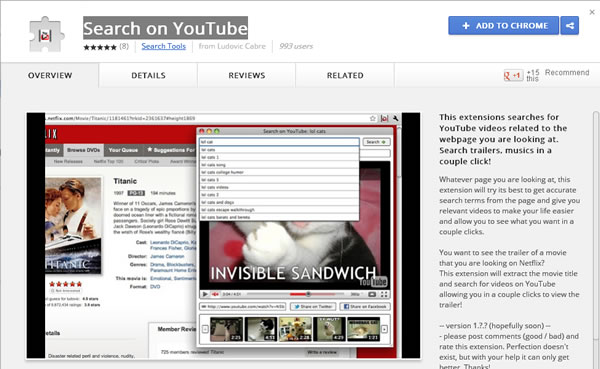Click the puzzle-piece extension logo
Screen dimensions: 600x369
click(x=46, y=34)
